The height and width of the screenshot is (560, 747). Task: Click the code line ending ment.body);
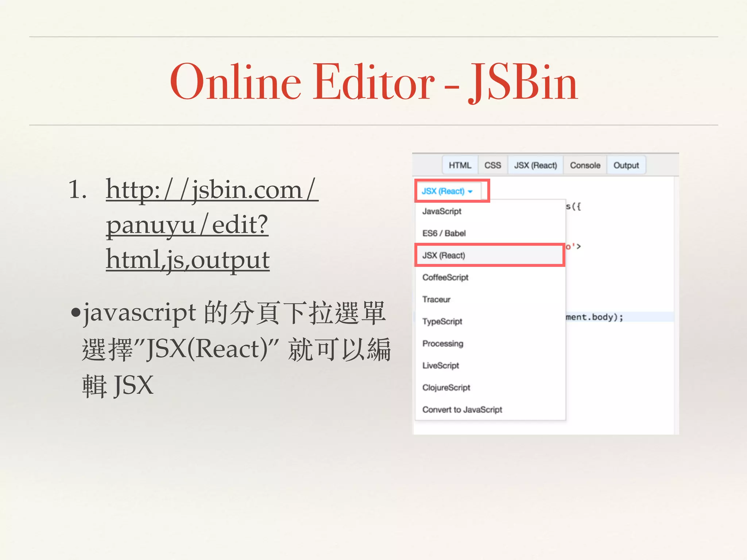[x=595, y=317]
